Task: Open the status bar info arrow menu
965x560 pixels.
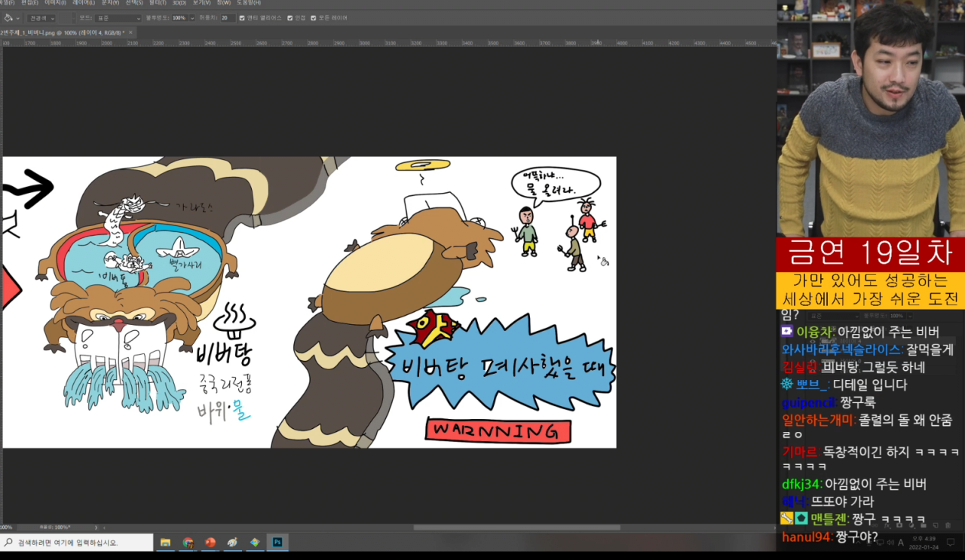Action: [96, 527]
